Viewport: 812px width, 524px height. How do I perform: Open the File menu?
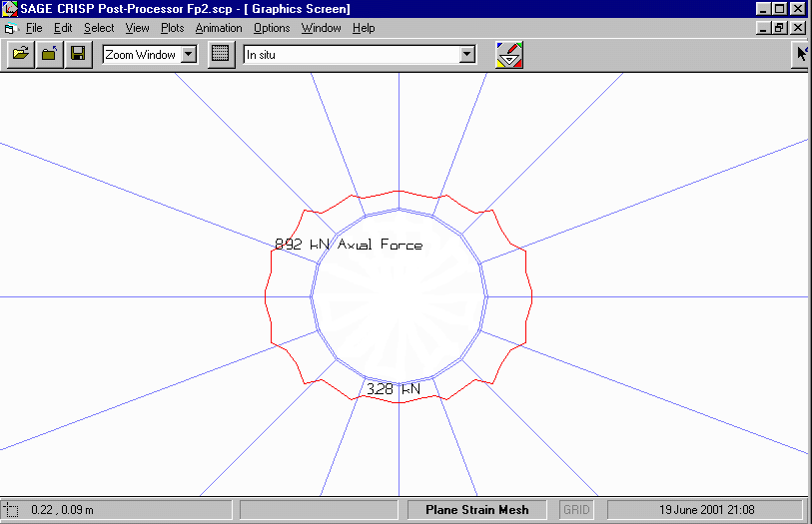tap(34, 28)
